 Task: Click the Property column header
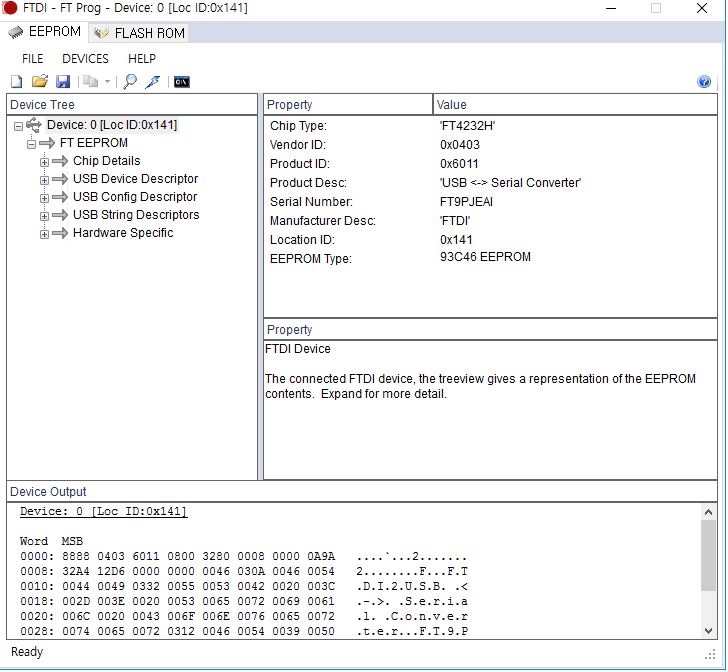click(348, 104)
